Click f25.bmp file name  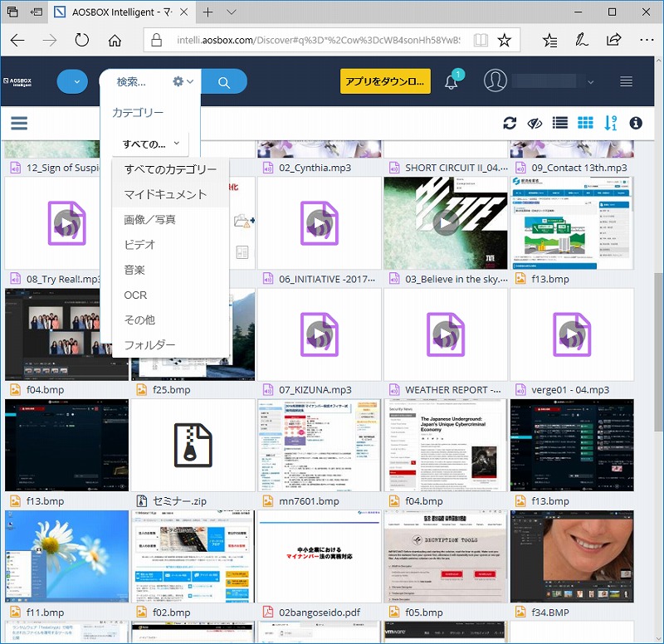pos(172,389)
